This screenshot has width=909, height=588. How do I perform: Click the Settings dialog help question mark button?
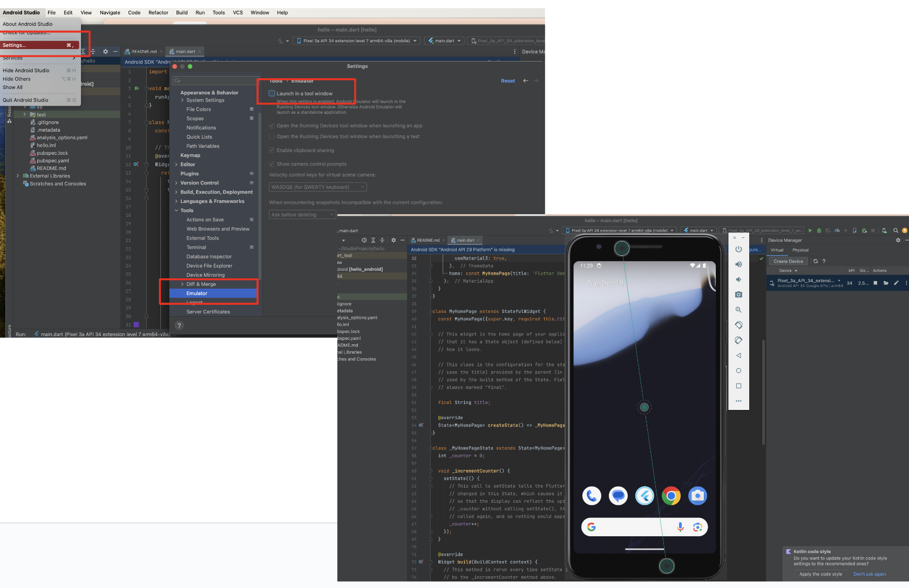[x=179, y=325]
